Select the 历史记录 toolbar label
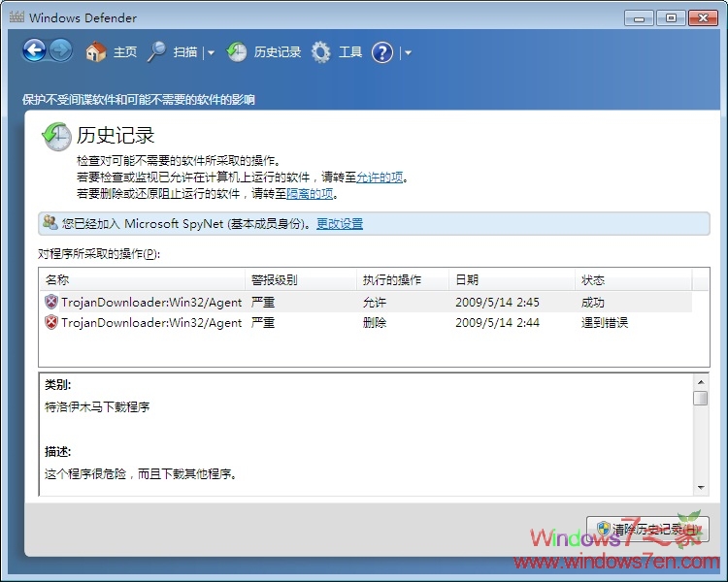This screenshot has height=582, width=728. 278,52
